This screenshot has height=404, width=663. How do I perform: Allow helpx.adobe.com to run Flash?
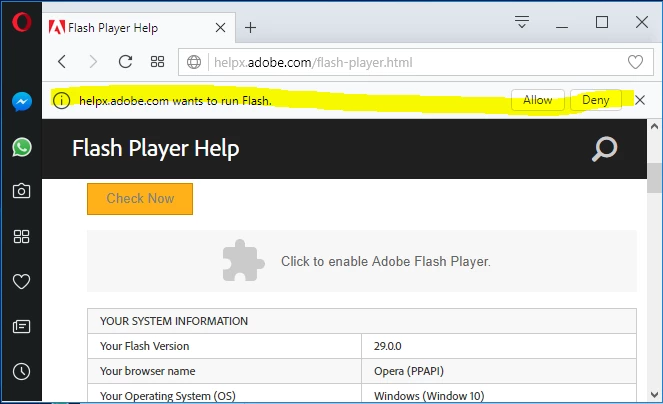(x=537, y=100)
